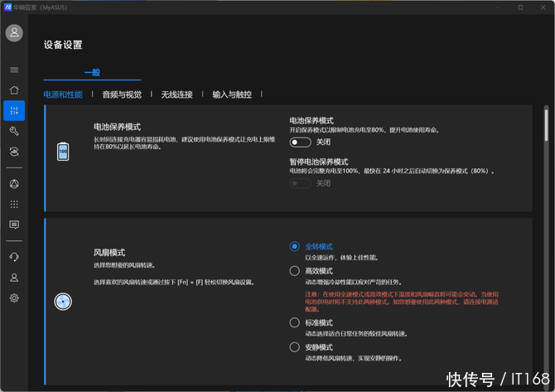The width and height of the screenshot is (555, 392).
Task: Switch to the 无线连接 tab
Action: pyautogui.click(x=176, y=94)
